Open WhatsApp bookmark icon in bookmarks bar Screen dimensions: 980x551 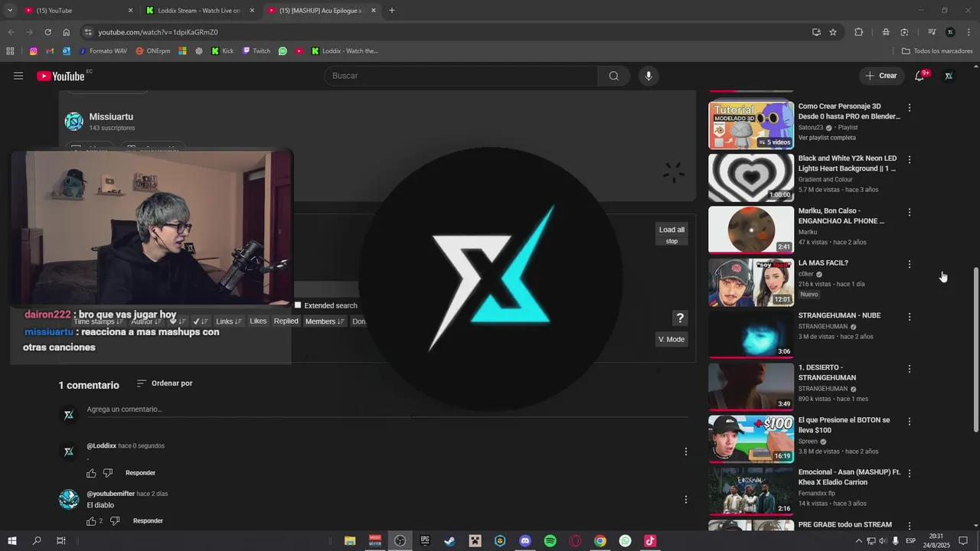283,51
